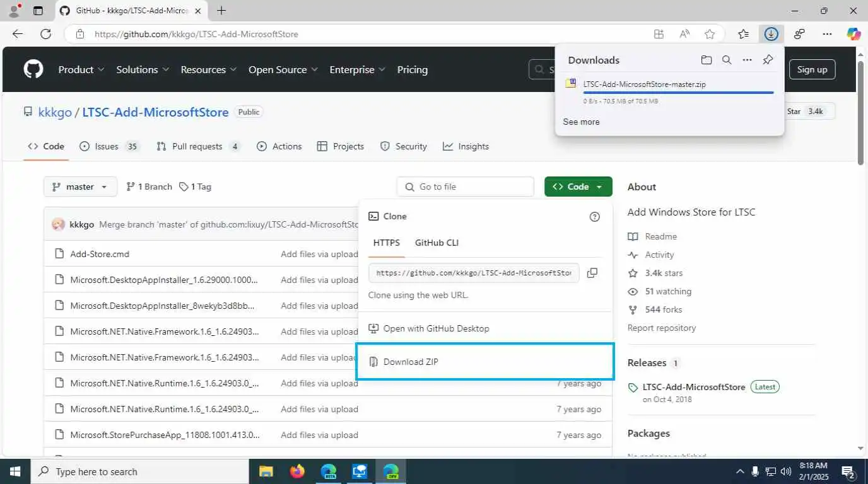Copy the clone URL to clipboard

click(592, 273)
